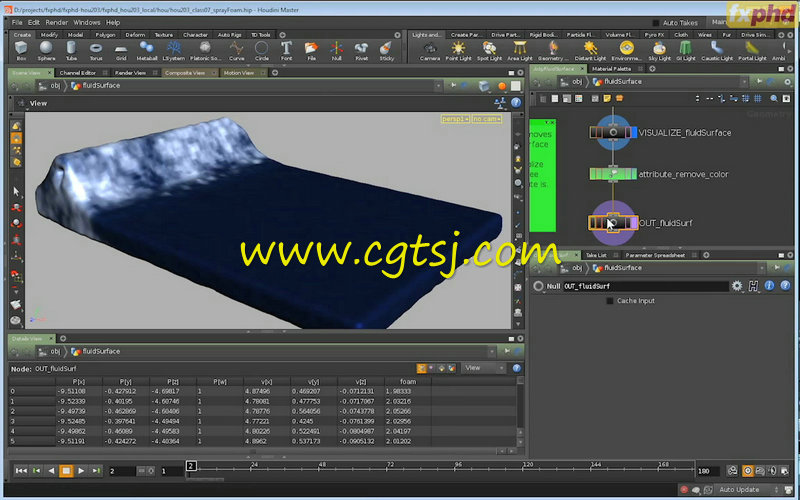Screen dimensions: 800x500
Task: Select the Platonic Solids shelf tool
Action: (204, 51)
